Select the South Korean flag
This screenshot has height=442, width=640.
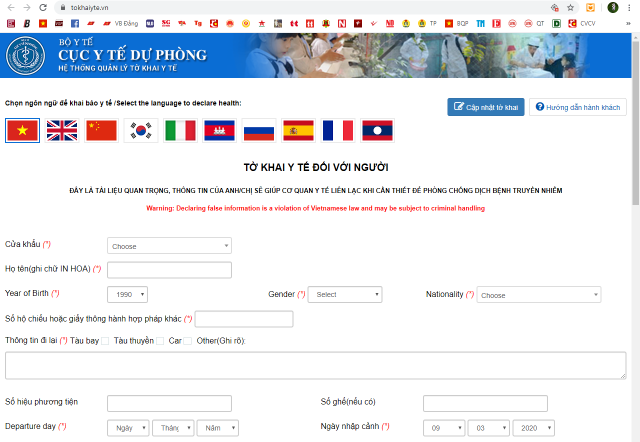(x=141, y=130)
